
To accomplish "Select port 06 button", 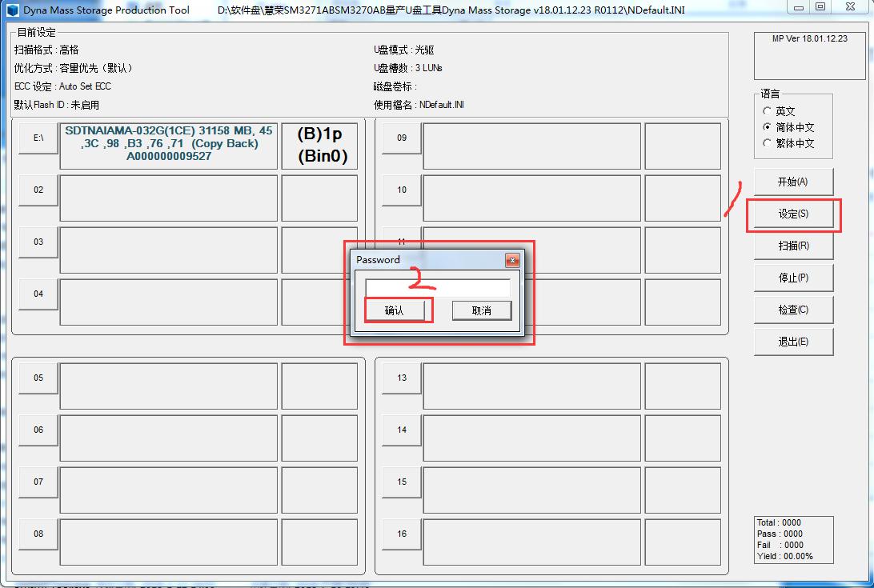I will tap(38, 430).
